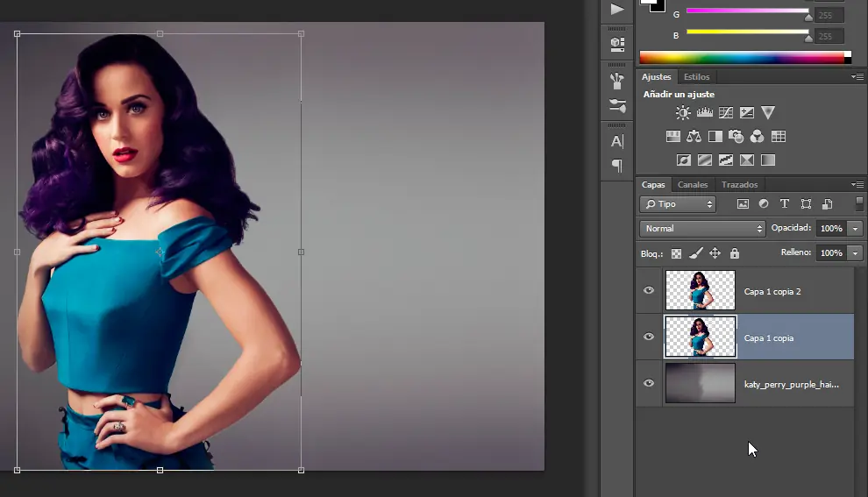Add a Color Balance adjustment
This screenshot has width=868, height=497.
click(694, 136)
